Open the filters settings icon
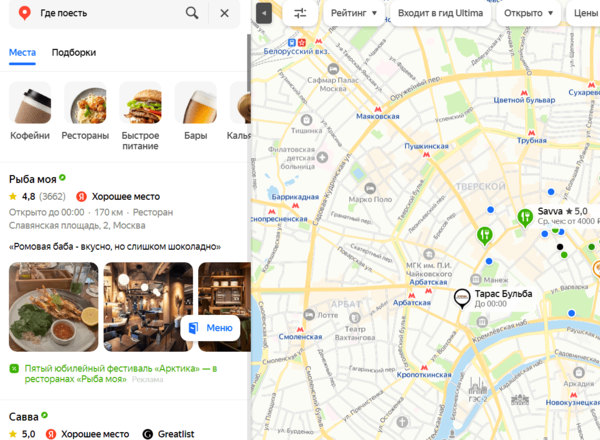 [x=300, y=13]
